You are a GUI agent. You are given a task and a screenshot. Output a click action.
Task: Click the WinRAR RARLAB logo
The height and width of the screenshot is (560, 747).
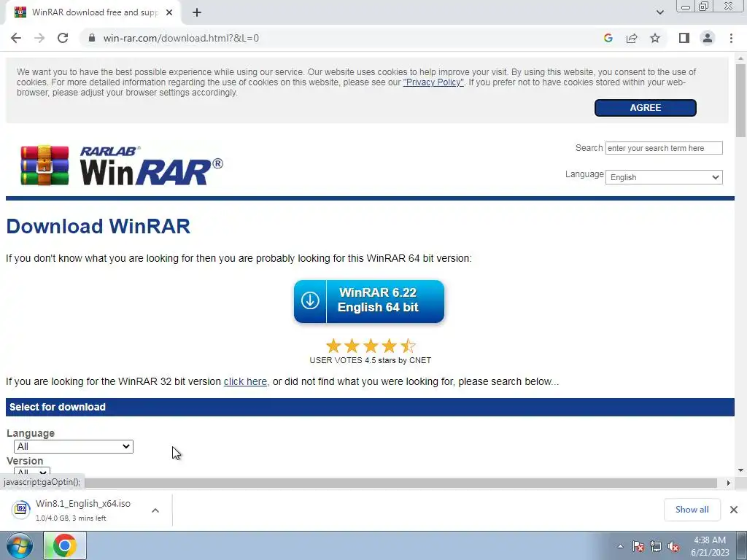pos(122,166)
